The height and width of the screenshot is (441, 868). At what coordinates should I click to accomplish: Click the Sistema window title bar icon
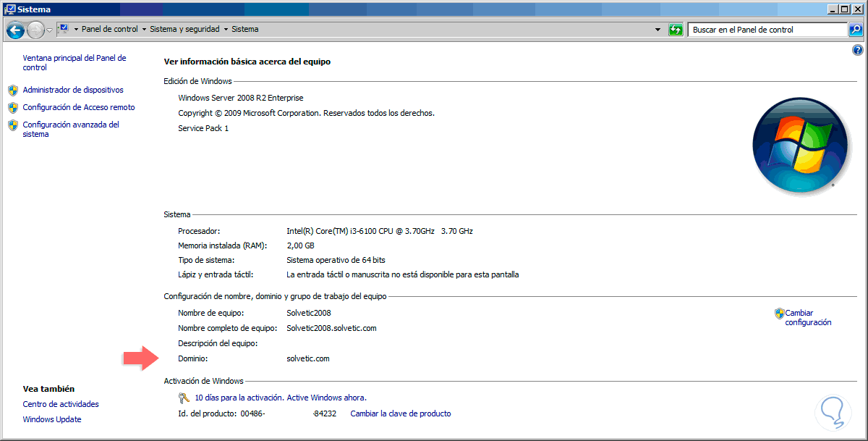[9, 9]
